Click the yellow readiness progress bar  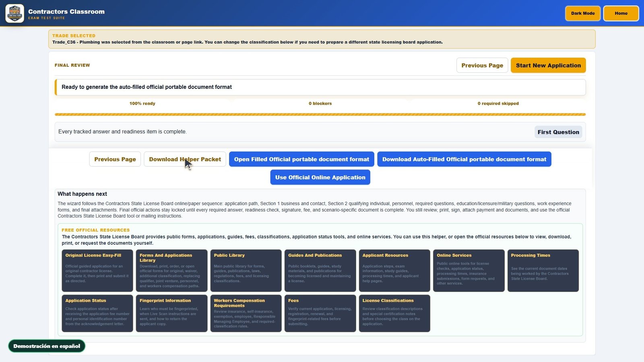point(320,114)
